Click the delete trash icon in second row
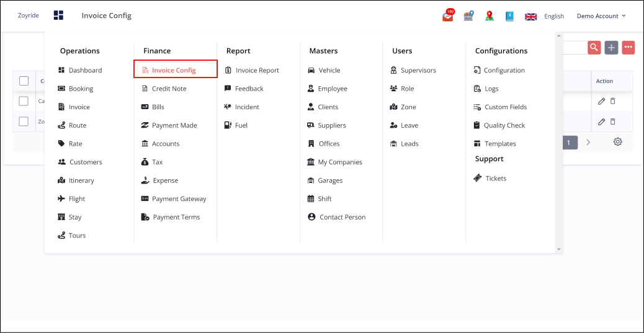The width and height of the screenshot is (644, 333). pos(613,122)
